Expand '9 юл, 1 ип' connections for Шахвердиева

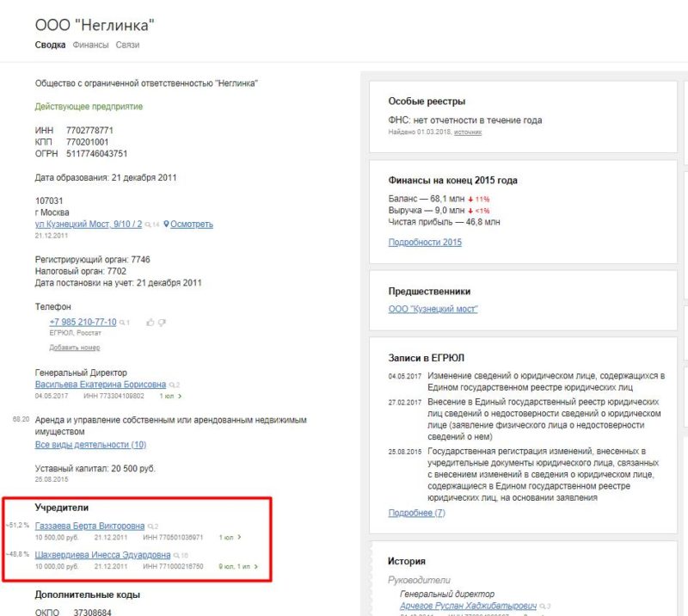238,567
